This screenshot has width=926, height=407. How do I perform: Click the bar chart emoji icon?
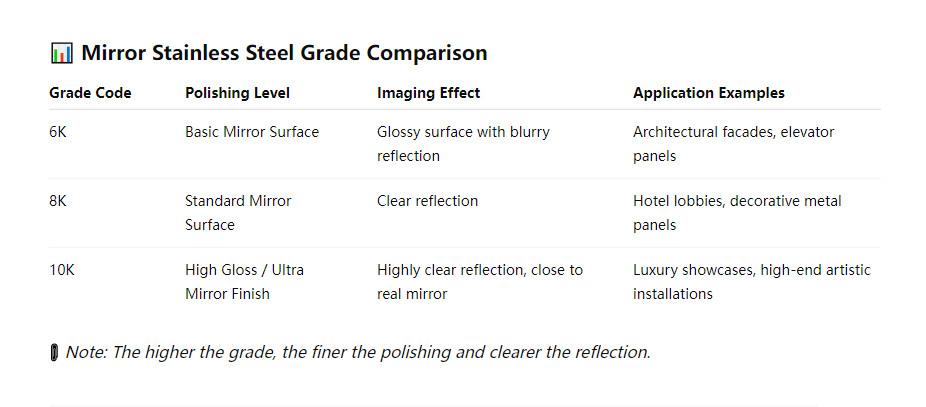(x=61, y=53)
